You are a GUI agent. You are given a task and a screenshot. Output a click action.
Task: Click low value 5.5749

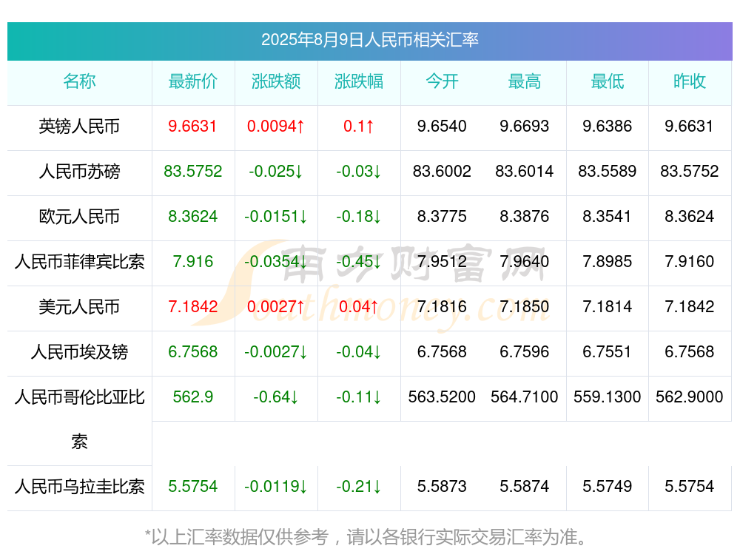pos(608,487)
